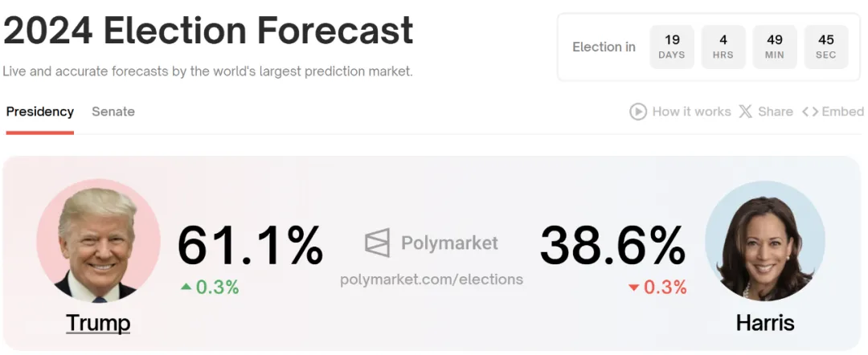The width and height of the screenshot is (868, 355).
Task: Click the Embed button text
Action: (843, 112)
